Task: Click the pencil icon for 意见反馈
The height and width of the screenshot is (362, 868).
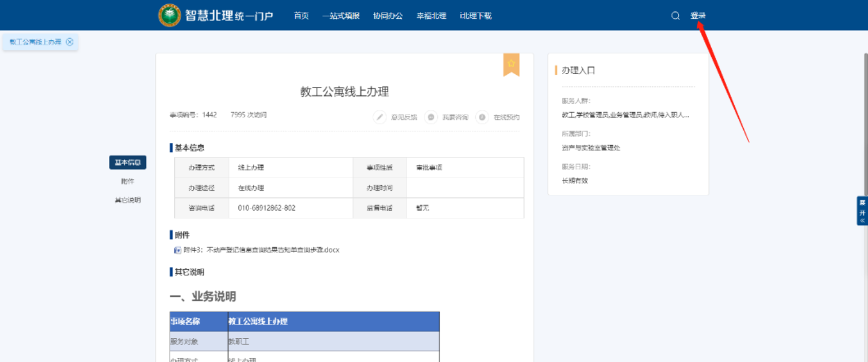Action: point(379,117)
